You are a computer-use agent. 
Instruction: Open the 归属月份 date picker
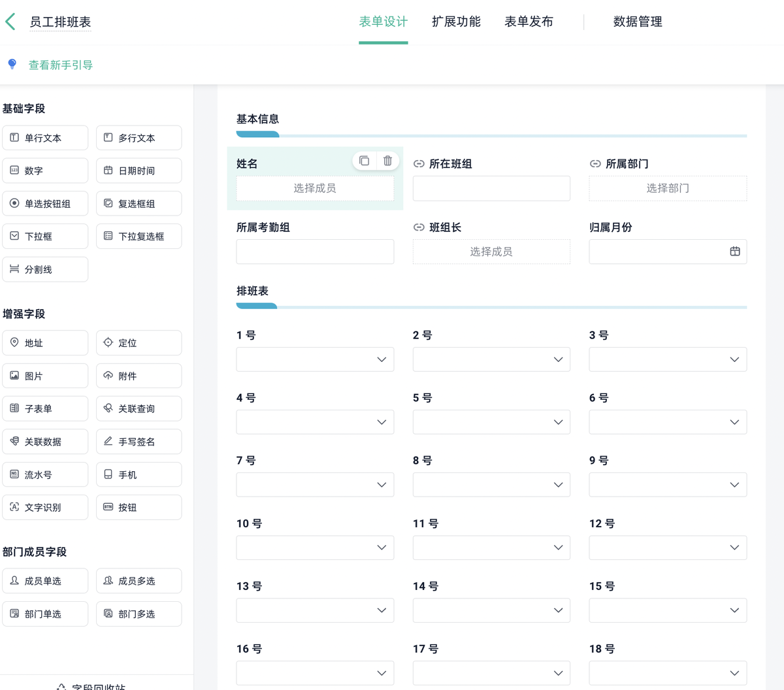(736, 252)
